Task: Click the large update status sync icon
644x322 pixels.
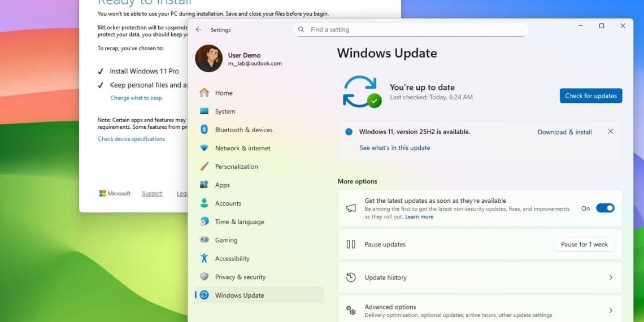Action: coord(362,92)
